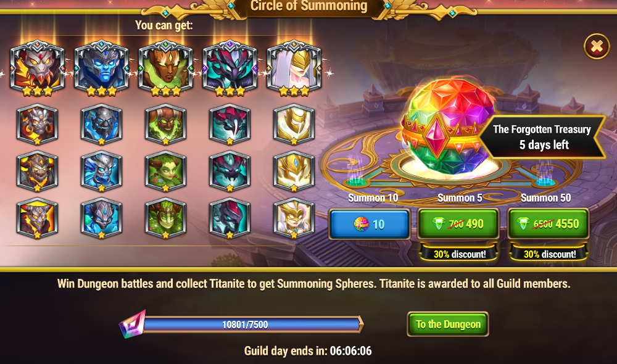
Task: Select the three-star golden-helmet light titan portrait
Action: [294, 68]
